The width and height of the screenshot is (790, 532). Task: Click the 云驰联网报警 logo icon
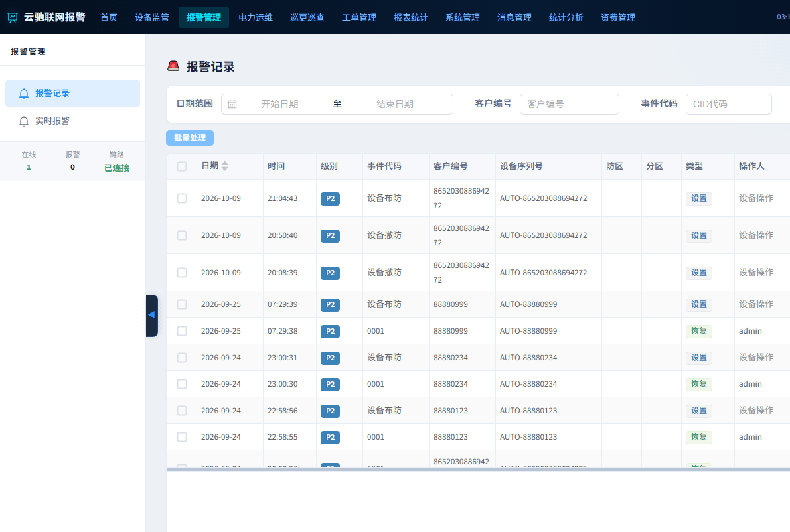pos(13,18)
